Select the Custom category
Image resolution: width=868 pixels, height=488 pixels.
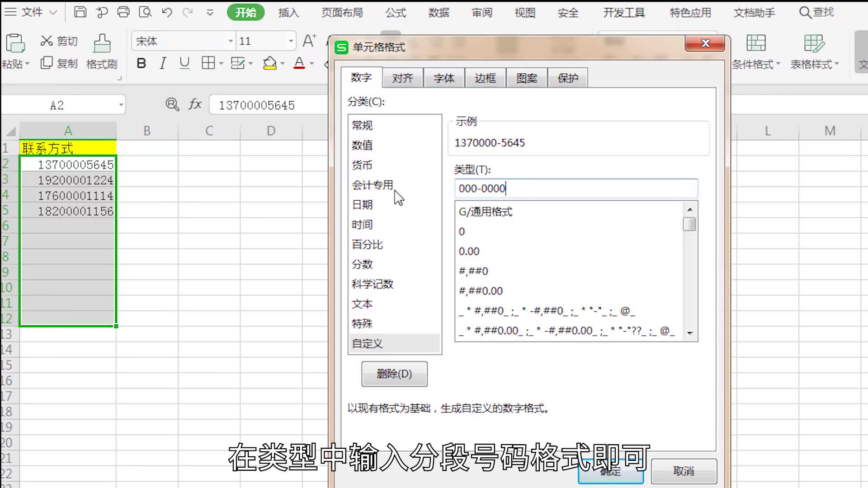pyautogui.click(x=394, y=343)
